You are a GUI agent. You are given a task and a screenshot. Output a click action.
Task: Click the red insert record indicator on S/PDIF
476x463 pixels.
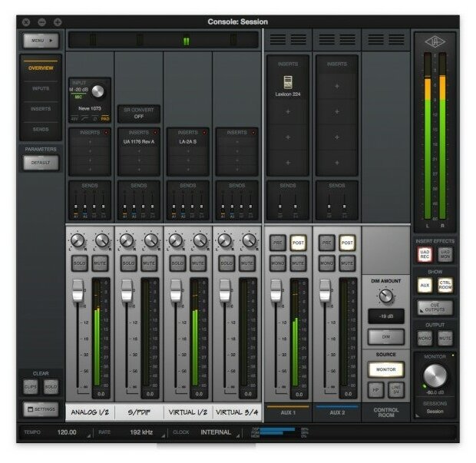[x=155, y=132]
